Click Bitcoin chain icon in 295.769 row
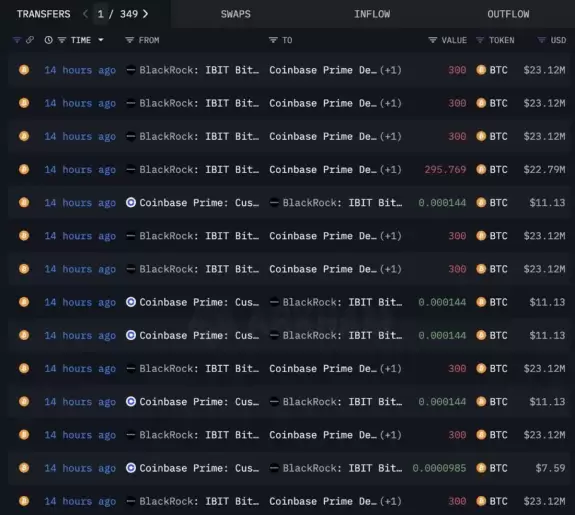This screenshot has height=515, width=575. tap(24, 169)
